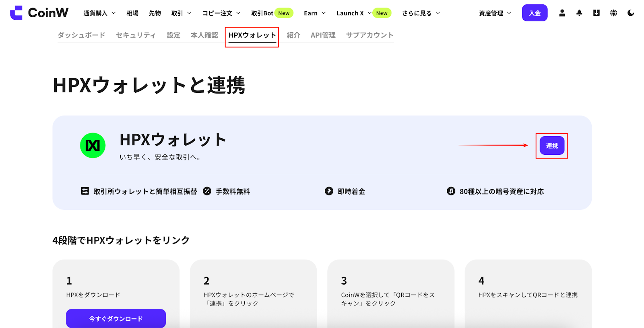Click the 取引所ウォレットと簡単相互振替 text
This screenshot has width=644, height=328.
(x=145, y=191)
